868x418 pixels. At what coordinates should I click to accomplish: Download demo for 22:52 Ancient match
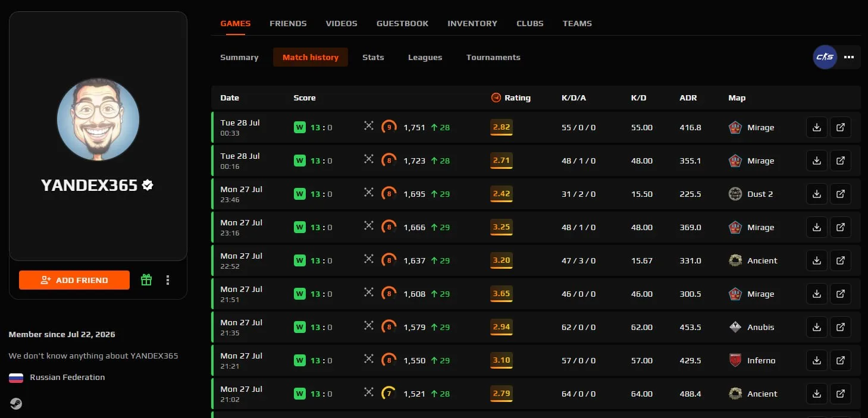[x=817, y=260]
